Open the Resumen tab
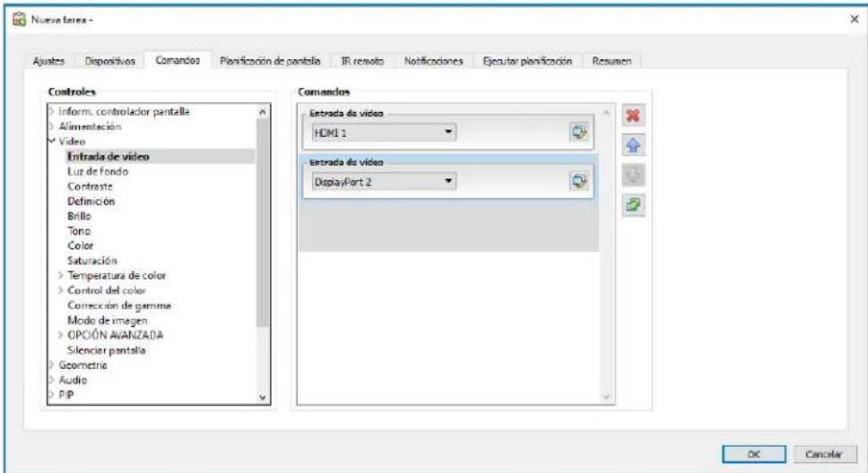Viewport: 868px width, 473px height. click(612, 61)
